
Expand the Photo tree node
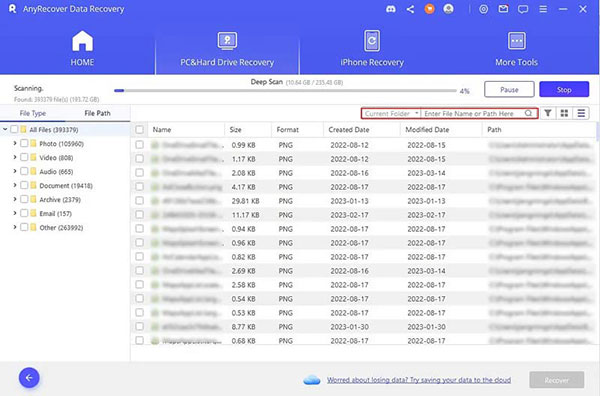(15, 143)
